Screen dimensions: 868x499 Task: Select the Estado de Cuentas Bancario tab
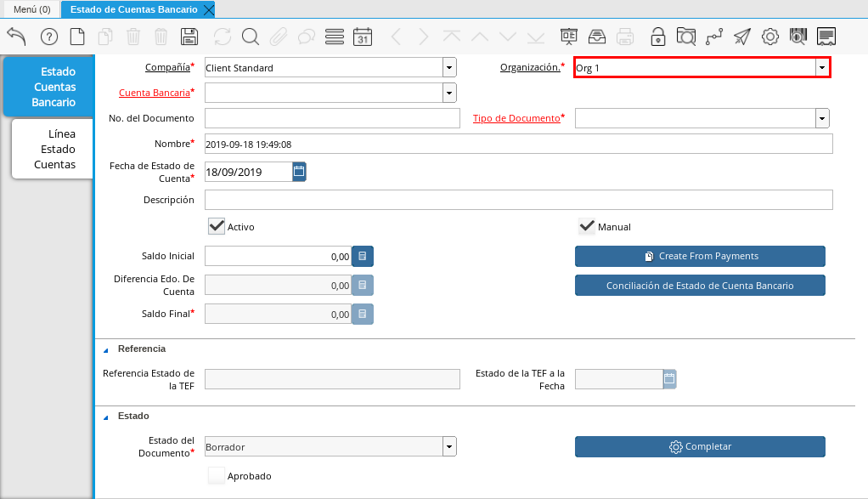pyautogui.click(x=133, y=9)
